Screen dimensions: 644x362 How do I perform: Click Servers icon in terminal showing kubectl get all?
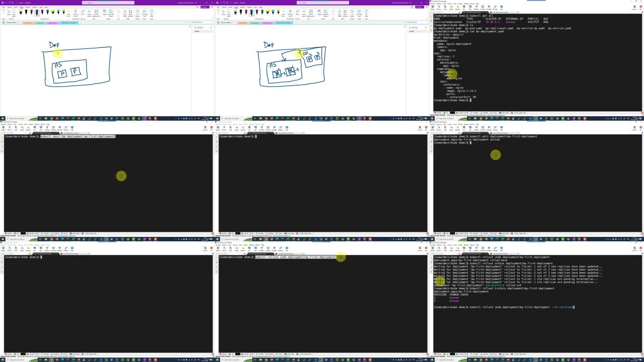click(x=439, y=7)
